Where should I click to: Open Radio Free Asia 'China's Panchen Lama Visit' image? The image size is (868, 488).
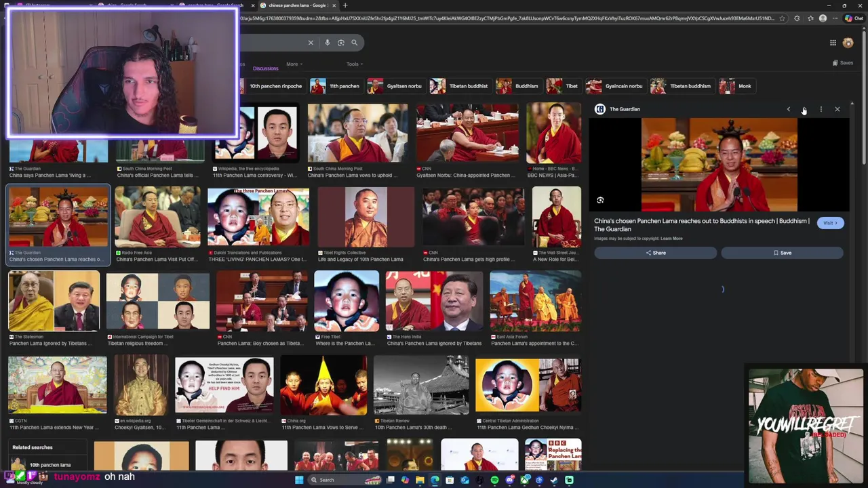point(157,217)
